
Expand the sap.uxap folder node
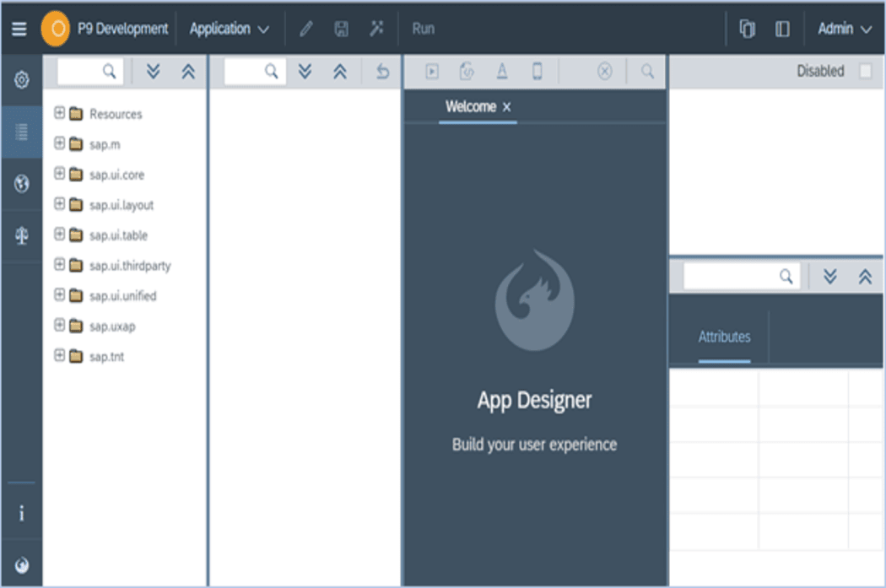(x=59, y=325)
